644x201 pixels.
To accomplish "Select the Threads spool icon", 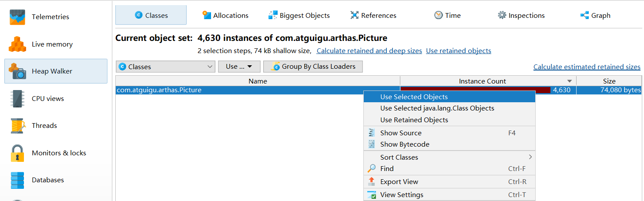I will 18,126.
